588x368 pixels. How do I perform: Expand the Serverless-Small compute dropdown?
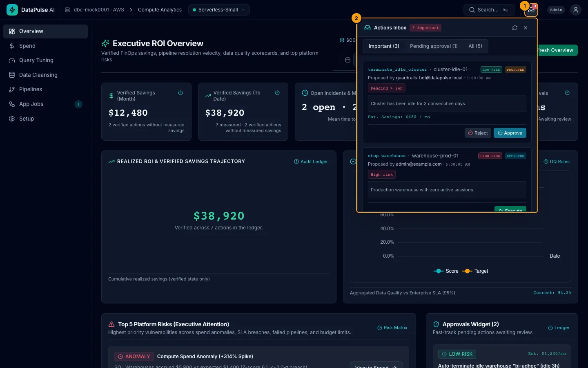coord(219,10)
